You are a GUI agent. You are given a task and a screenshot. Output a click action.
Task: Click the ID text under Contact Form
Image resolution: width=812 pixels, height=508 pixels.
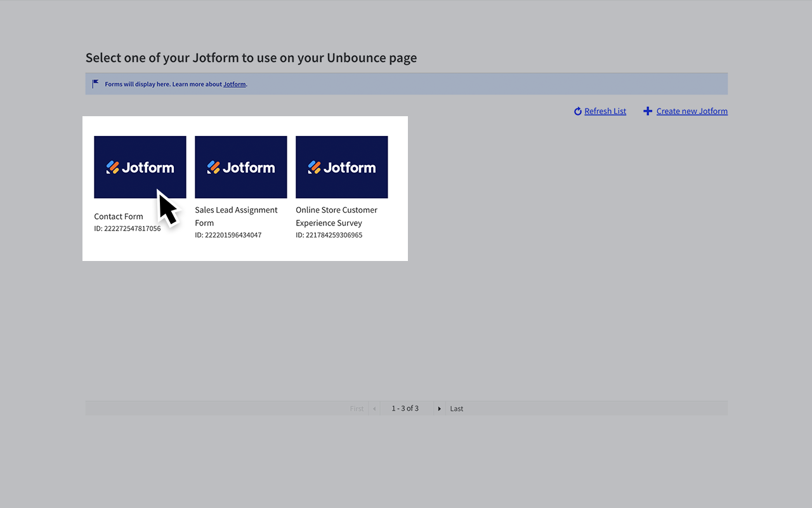(x=128, y=228)
